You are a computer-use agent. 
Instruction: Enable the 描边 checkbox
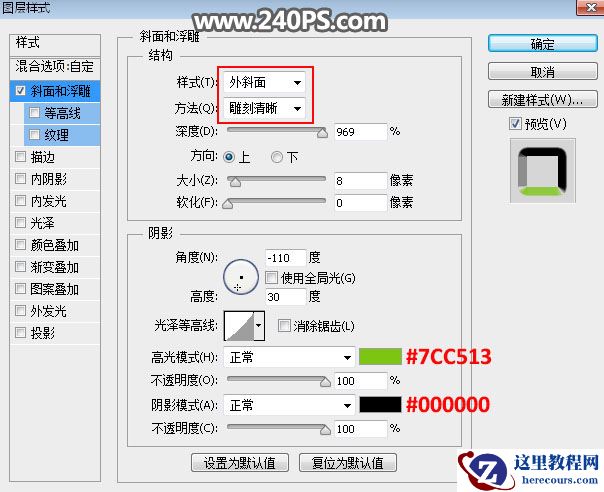[20, 156]
